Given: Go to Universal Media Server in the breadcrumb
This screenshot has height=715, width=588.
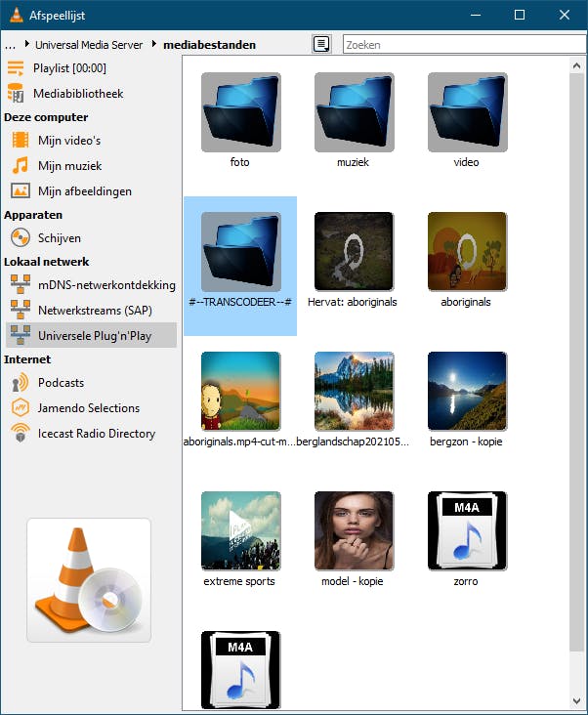Looking at the screenshot, I should (89, 45).
